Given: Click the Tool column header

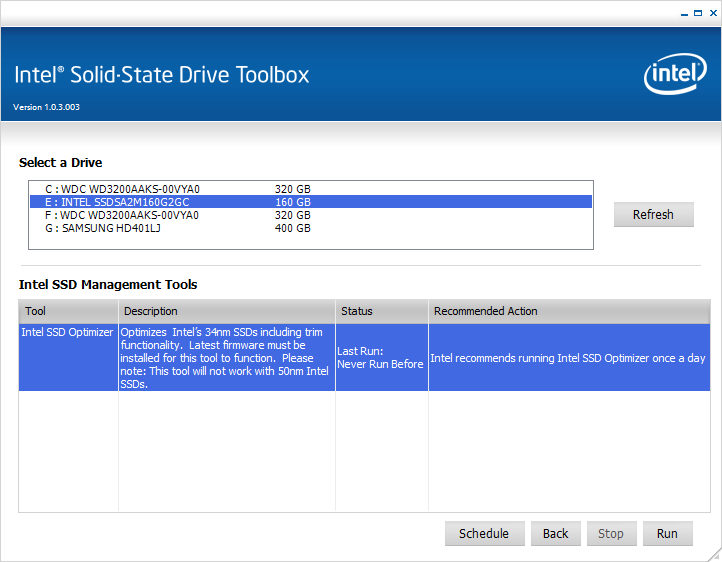Looking at the screenshot, I should pyautogui.click(x=68, y=311).
